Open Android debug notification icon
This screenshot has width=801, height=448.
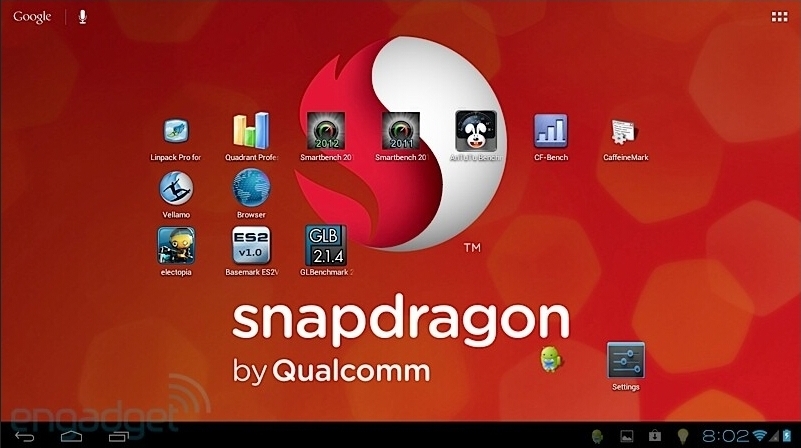point(597,436)
